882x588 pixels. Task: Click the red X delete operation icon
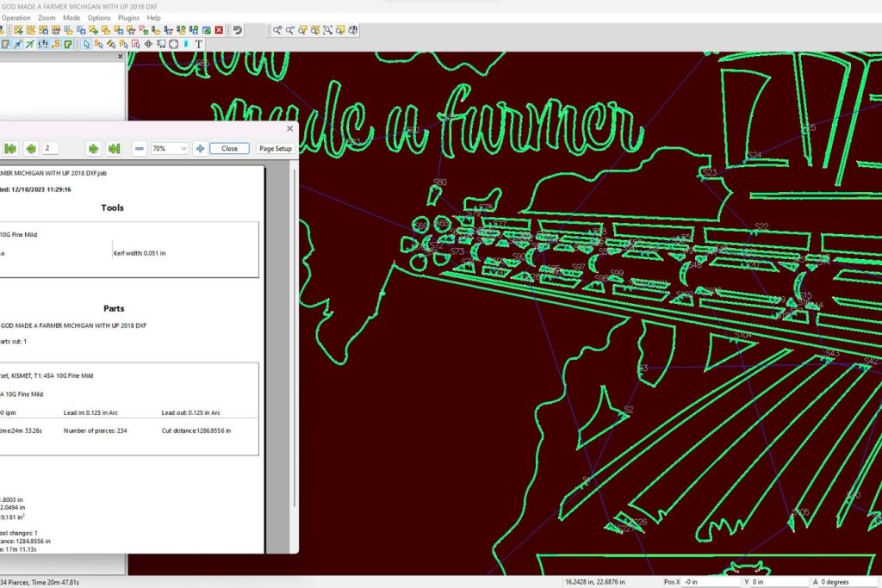point(219,30)
